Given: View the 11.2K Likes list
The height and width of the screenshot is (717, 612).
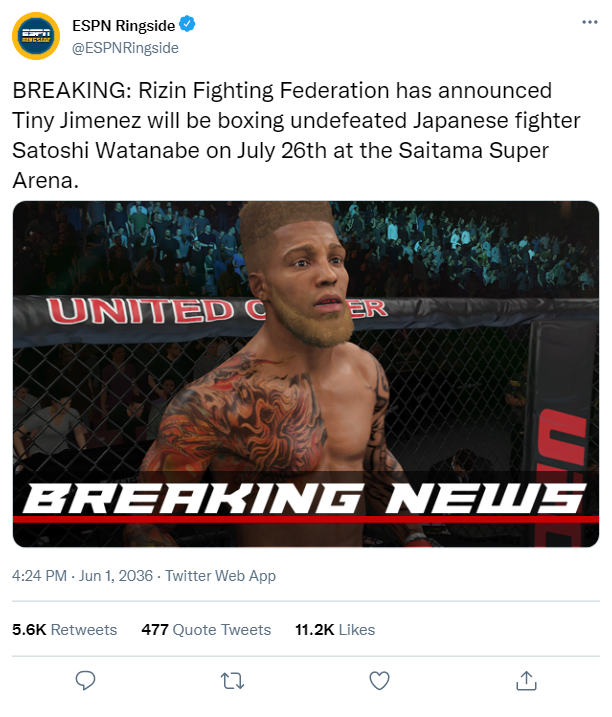Looking at the screenshot, I should tap(335, 630).
